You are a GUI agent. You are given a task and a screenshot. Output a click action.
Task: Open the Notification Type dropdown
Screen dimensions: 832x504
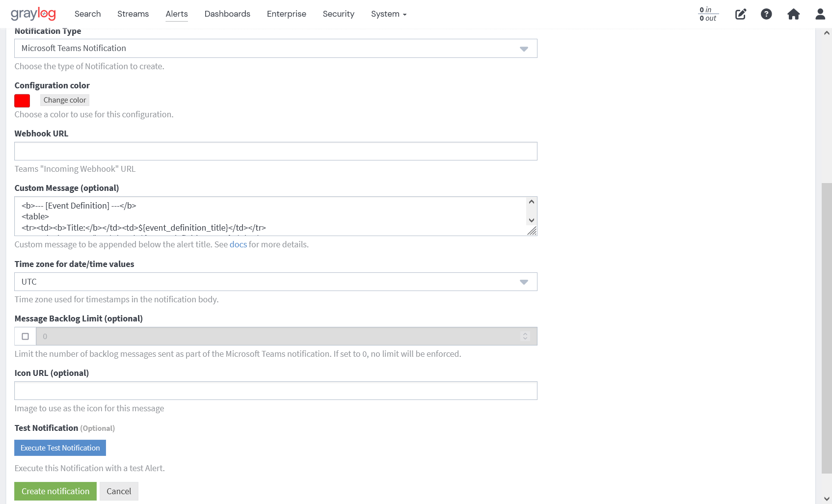coord(276,49)
